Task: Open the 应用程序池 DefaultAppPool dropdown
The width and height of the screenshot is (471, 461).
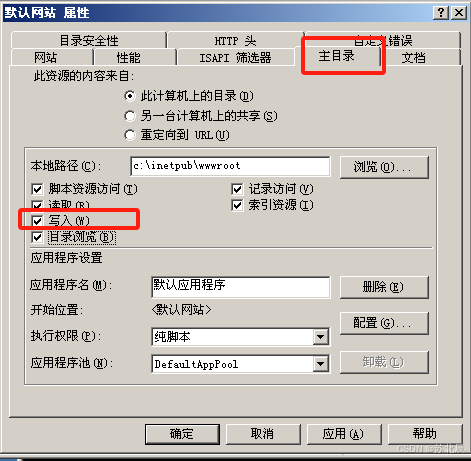Action: 321,364
